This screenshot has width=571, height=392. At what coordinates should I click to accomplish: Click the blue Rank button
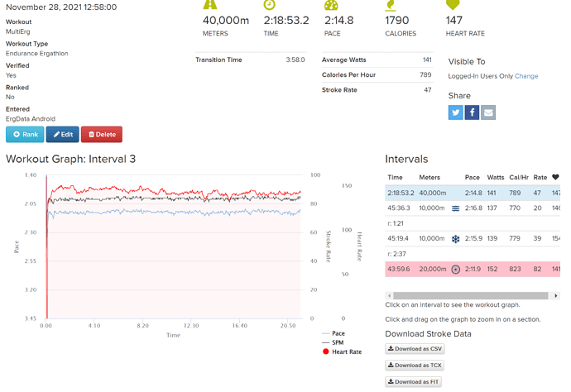(25, 134)
